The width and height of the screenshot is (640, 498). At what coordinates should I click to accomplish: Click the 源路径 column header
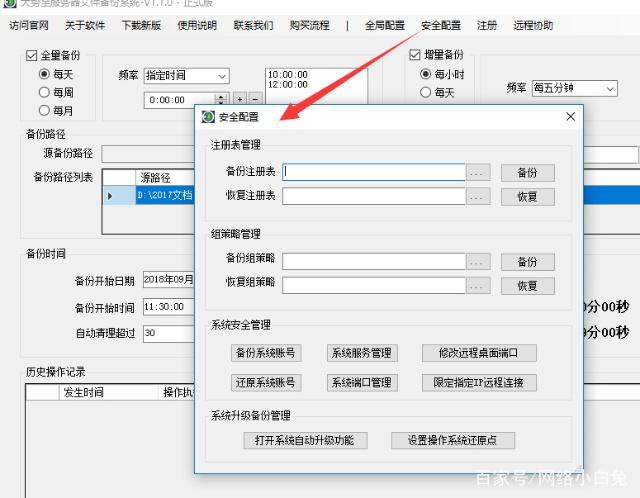tap(165, 178)
